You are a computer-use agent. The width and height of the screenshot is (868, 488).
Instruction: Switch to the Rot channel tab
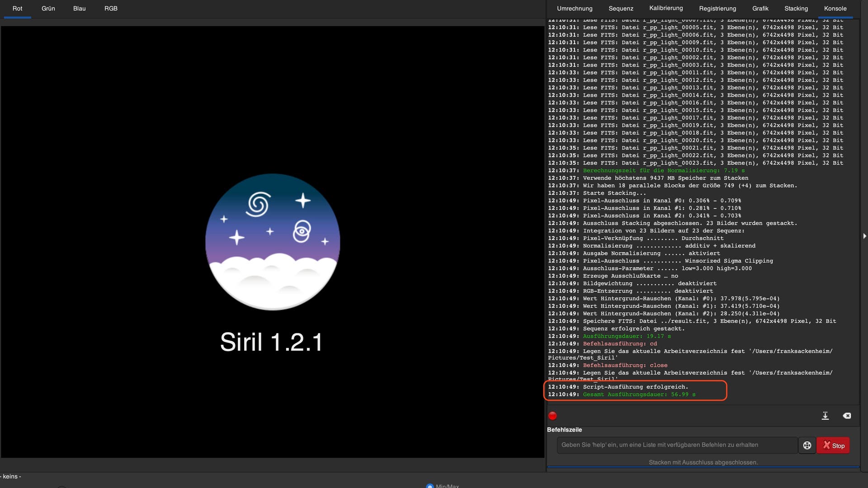pos(17,9)
